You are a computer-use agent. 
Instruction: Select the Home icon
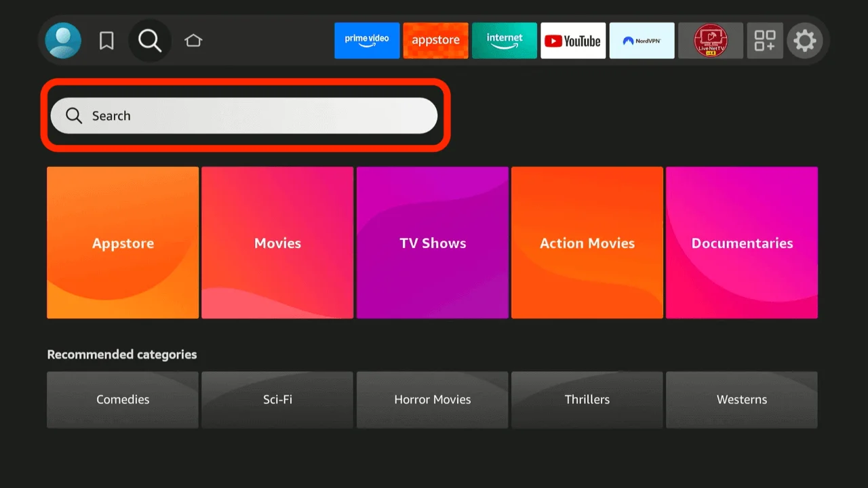[x=193, y=40]
